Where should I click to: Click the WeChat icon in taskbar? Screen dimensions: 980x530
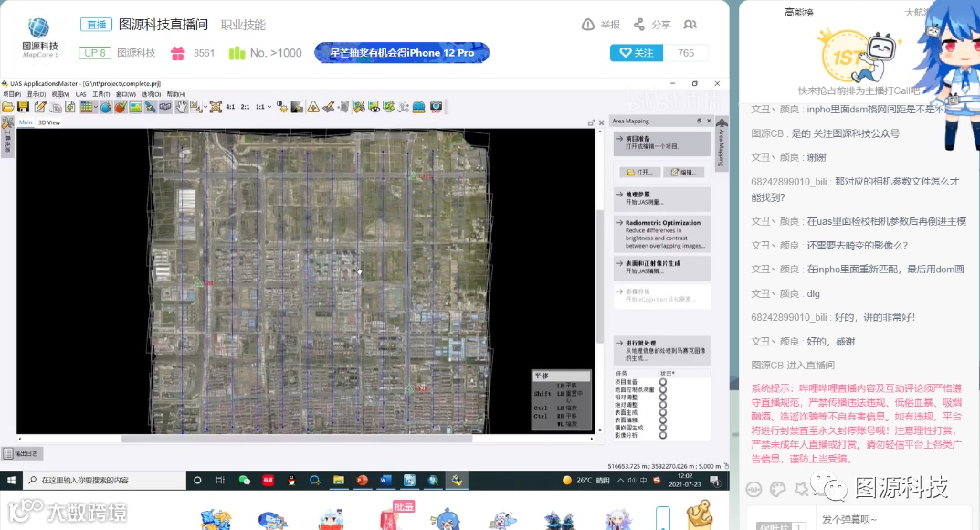[245, 480]
